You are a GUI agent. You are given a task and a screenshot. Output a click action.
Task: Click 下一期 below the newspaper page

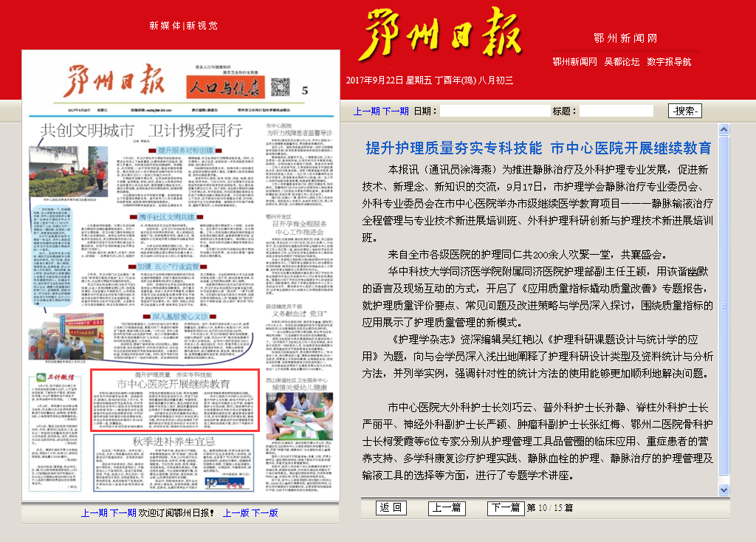[123, 513]
